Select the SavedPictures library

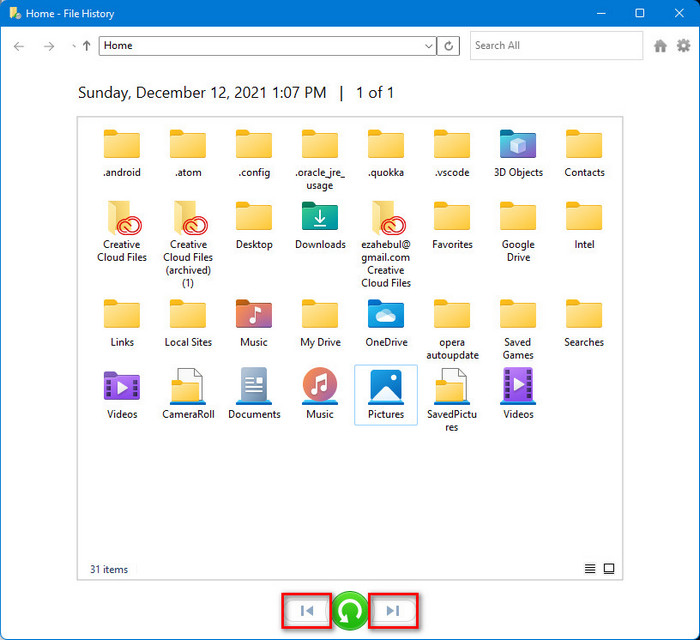(452, 400)
